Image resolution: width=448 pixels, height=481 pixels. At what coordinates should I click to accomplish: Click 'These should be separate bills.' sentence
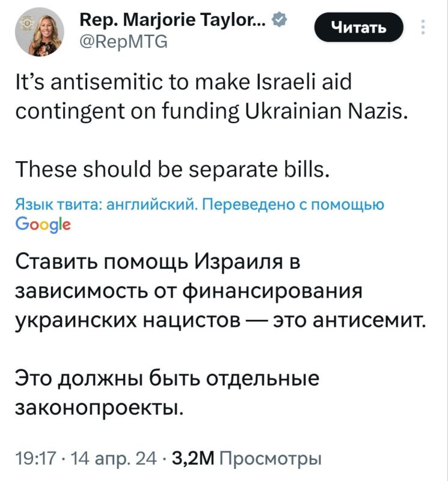(173, 170)
